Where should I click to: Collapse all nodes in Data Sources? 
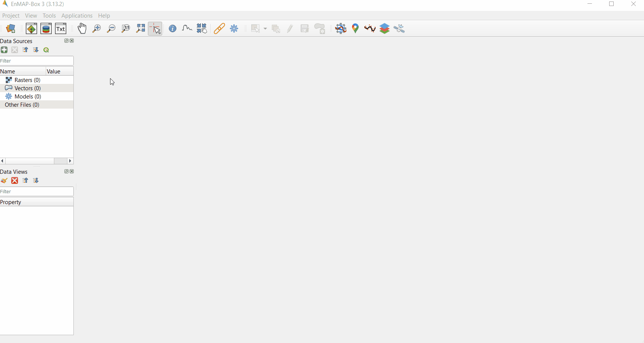coord(25,50)
